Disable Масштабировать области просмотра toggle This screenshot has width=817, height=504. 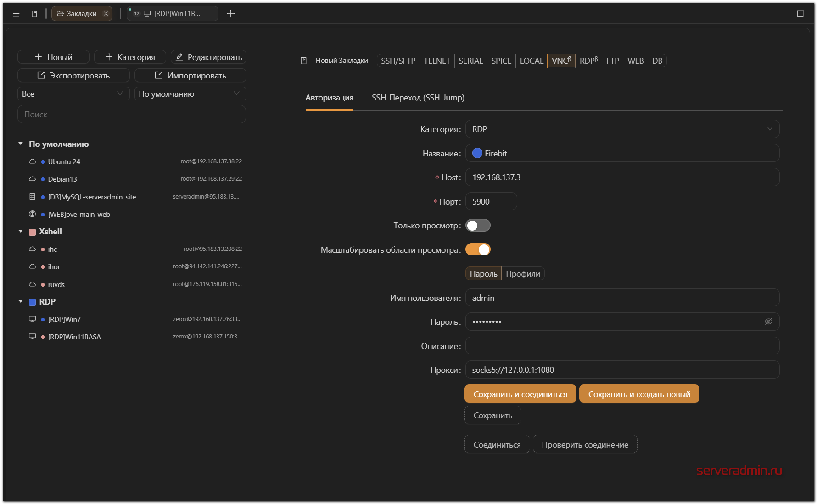[x=478, y=249]
